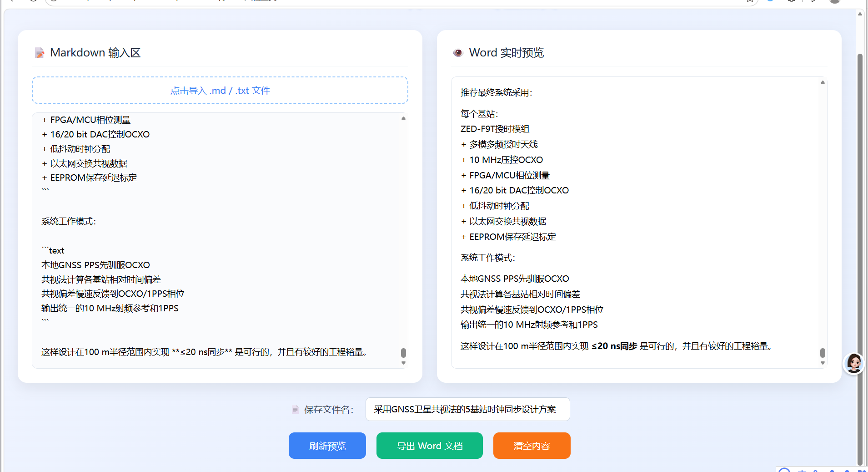The height and width of the screenshot is (472, 868).
Task: Click Markdown editor scrollbar thumb
Action: (403, 353)
